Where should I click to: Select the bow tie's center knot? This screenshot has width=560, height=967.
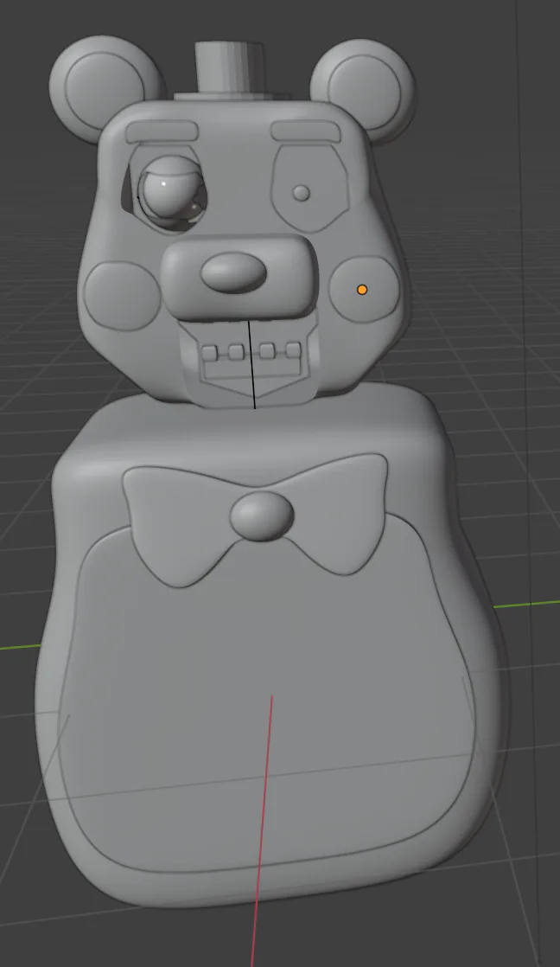pos(262,516)
